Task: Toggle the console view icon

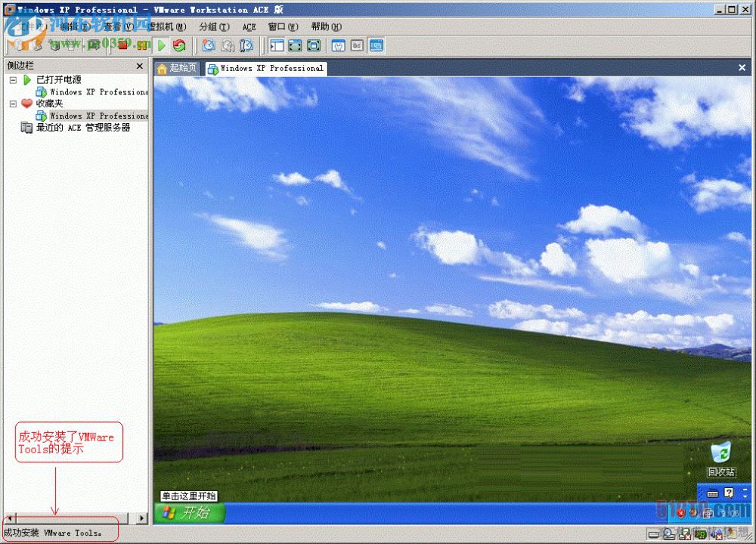Action: pyautogui.click(x=376, y=45)
